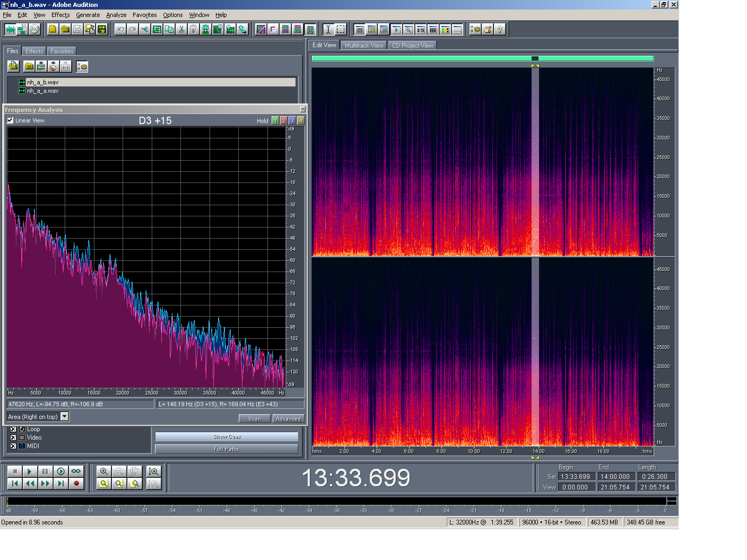Click the Help question mark icon
The image size is (747, 560).
pyautogui.click(x=500, y=30)
